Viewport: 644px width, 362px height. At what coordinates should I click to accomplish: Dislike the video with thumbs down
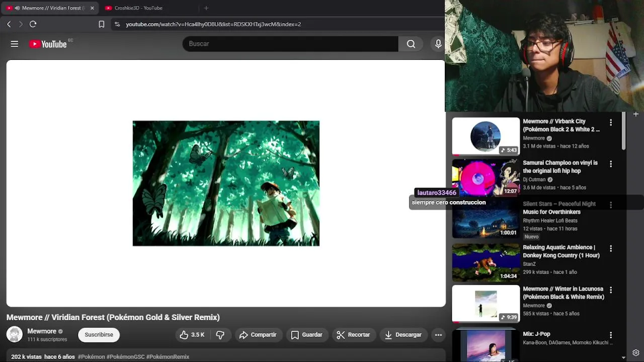220,335
